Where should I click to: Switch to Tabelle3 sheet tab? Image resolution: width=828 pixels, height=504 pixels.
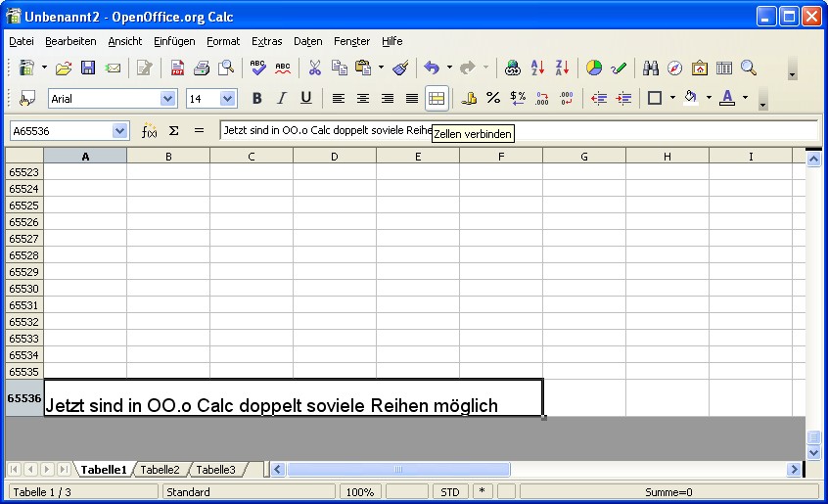tap(215, 470)
